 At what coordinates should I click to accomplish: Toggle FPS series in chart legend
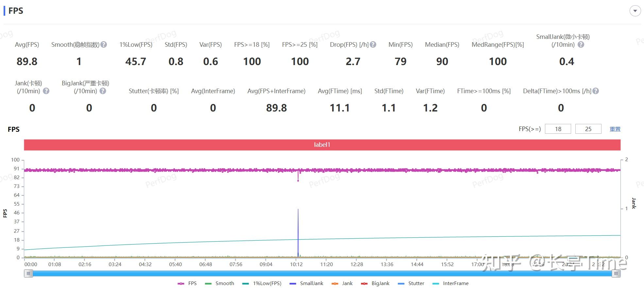click(x=187, y=283)
